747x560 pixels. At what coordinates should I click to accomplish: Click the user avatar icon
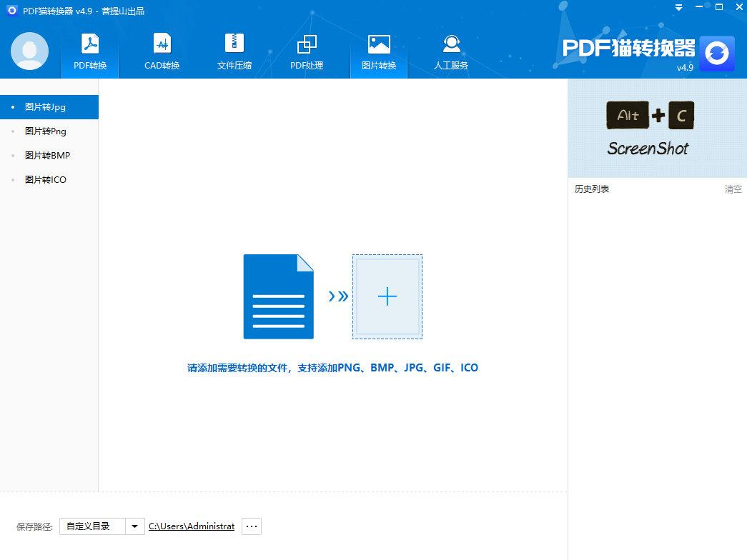pos(29,51)
